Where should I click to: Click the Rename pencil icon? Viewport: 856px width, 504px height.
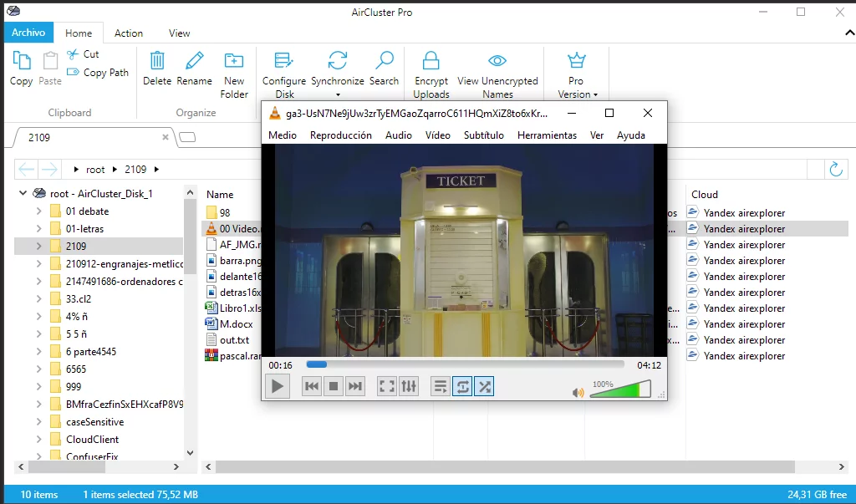pos(194,61)
